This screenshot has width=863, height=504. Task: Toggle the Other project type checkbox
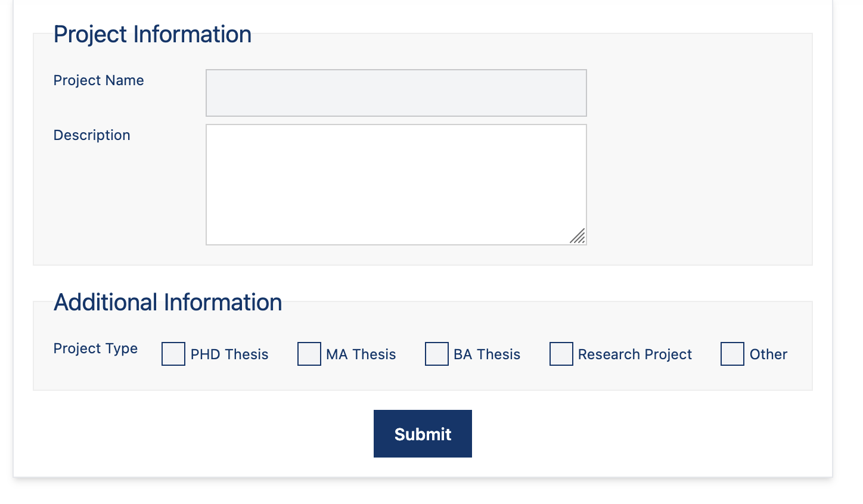pyautogui.click(x=732, y=354)
